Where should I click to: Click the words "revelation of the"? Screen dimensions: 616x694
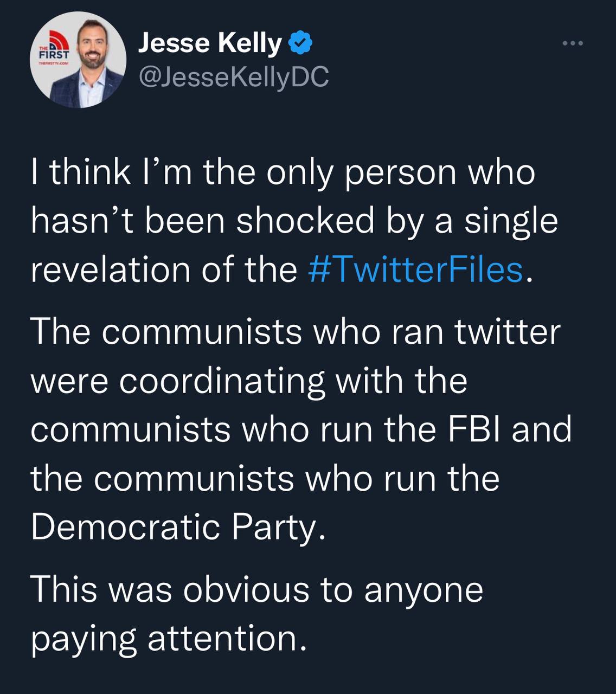164,269
